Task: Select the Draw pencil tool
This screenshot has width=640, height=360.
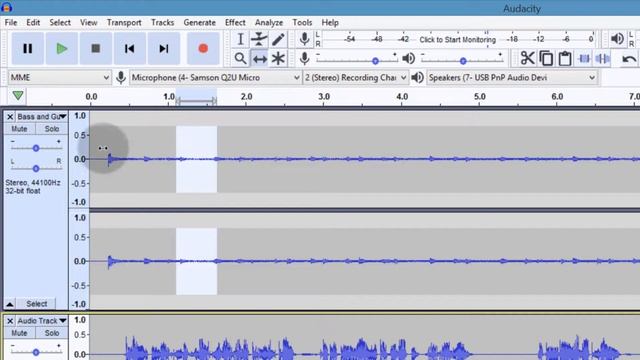Action: (x=278, y=39)
